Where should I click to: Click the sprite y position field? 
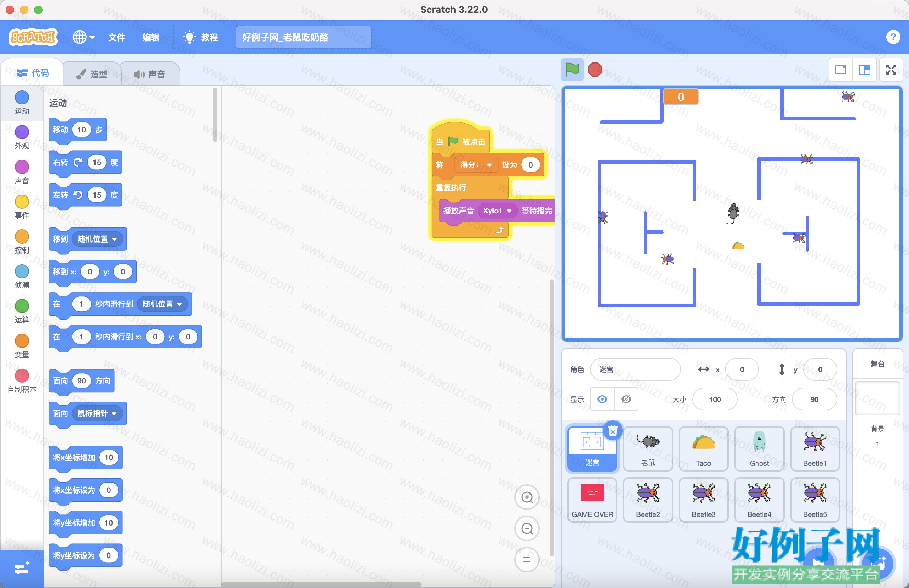[820, 369]
